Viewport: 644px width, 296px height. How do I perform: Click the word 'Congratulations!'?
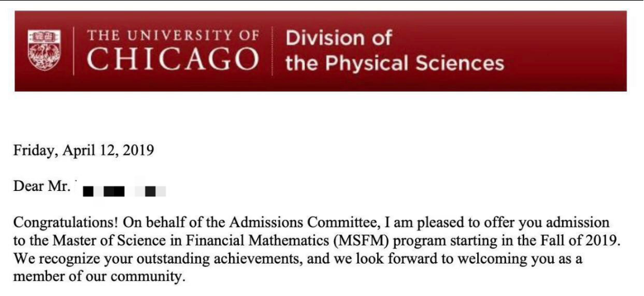tap(66, 223)
